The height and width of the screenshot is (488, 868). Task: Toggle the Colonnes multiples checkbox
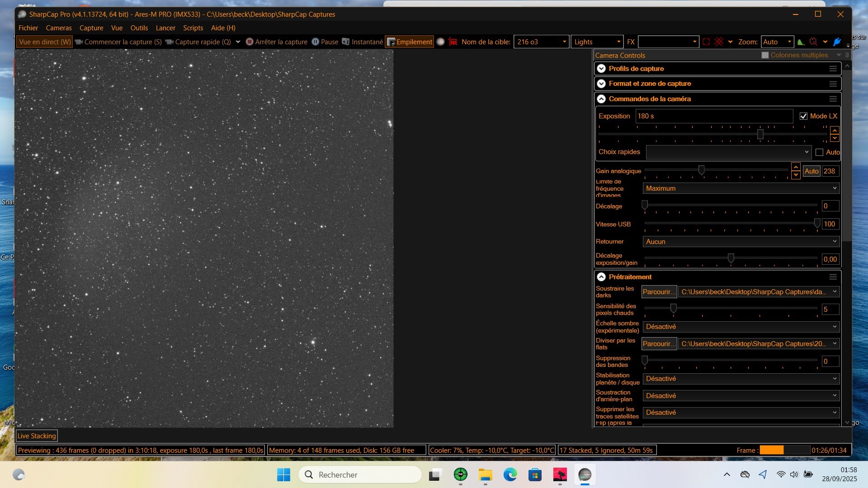coord(765,55)
